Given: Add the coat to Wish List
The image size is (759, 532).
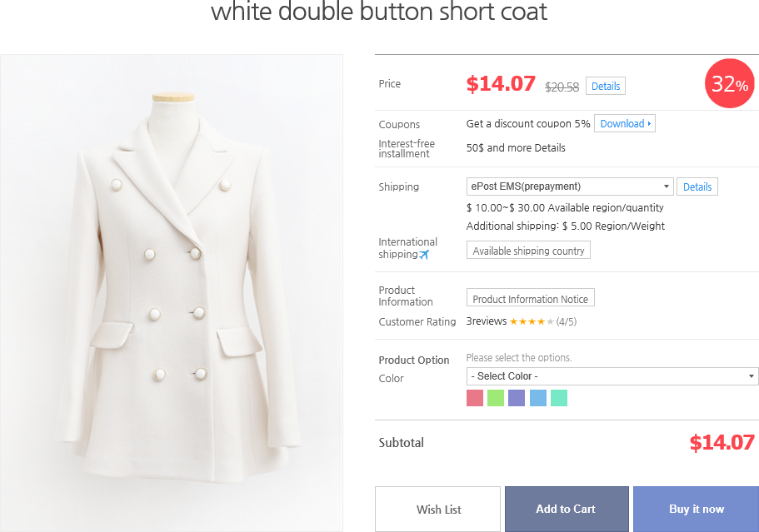Looking at the screenshot, I should tap(438, 510).
